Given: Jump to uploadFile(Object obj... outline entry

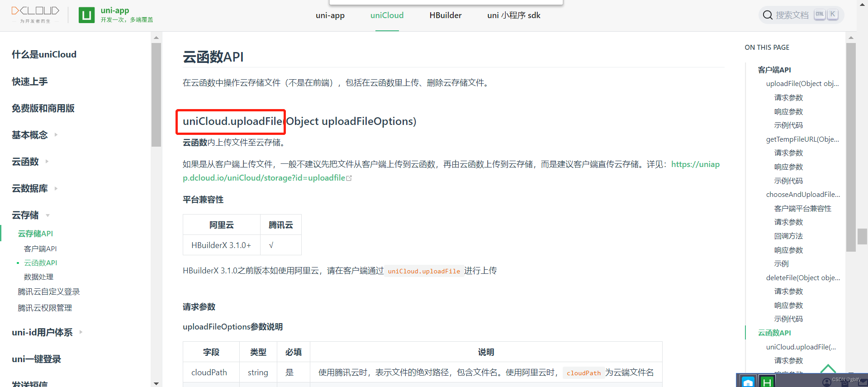Looking at the screenshot, I should click(802, 84).
